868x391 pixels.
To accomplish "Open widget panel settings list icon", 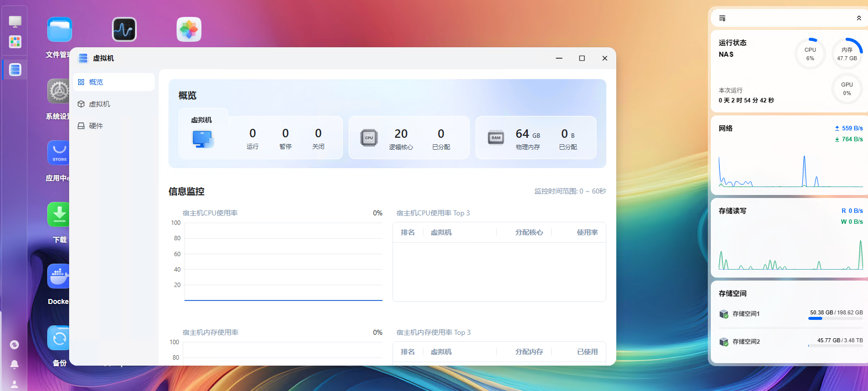I will (x=722, y=18).
